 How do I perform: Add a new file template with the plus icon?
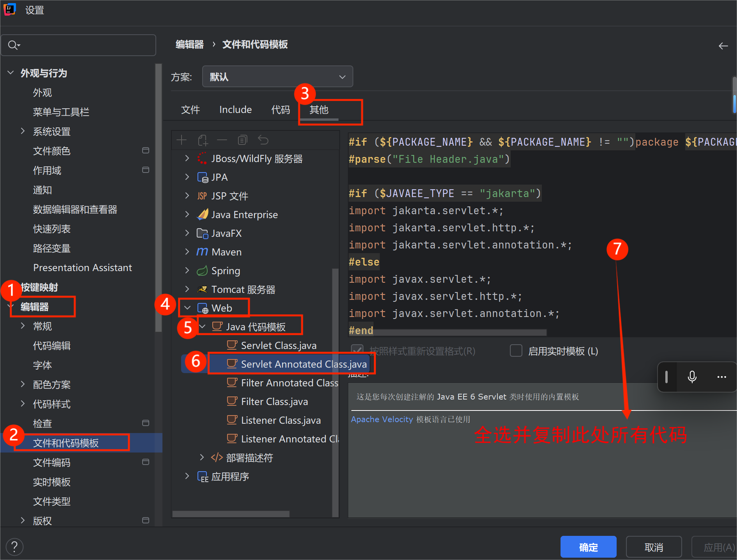(182, 140)
